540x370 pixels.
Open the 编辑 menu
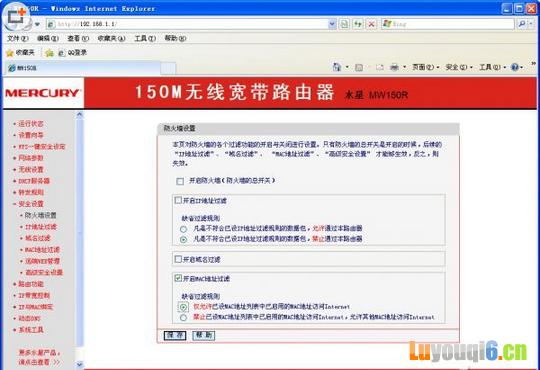pos(48,38)
